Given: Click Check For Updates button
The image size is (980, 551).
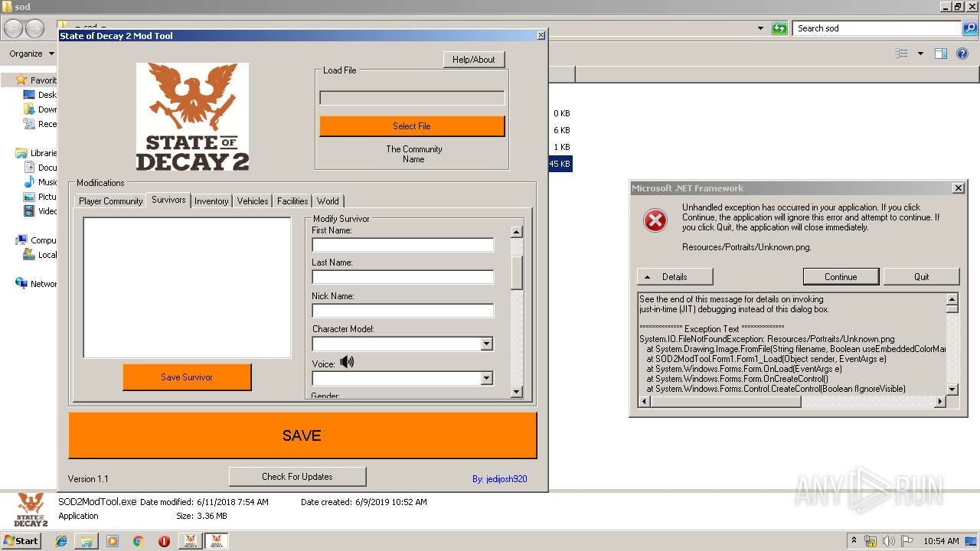Looking at the screenshot, I should 297,477.
